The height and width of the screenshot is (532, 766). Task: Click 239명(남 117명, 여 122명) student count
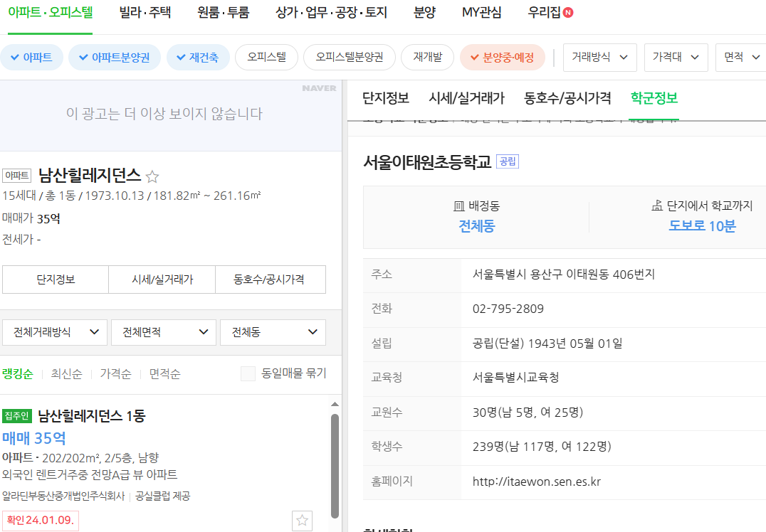tap(542, 447)
